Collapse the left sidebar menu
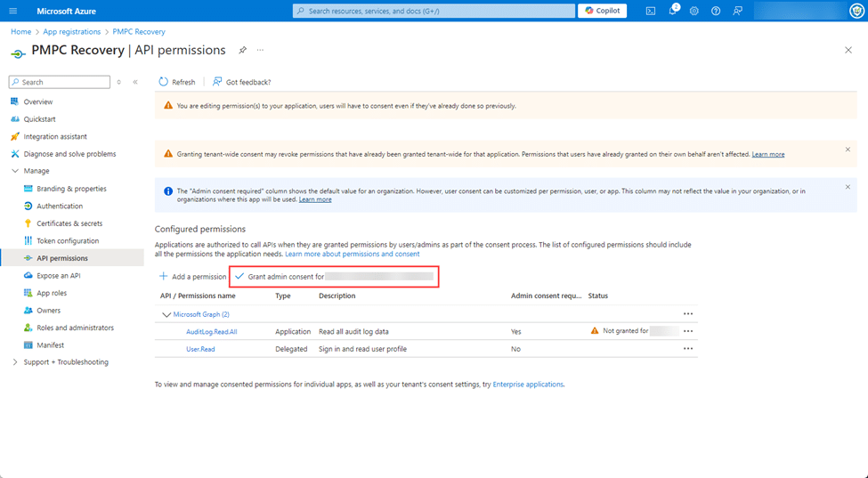 pos(135,82)
